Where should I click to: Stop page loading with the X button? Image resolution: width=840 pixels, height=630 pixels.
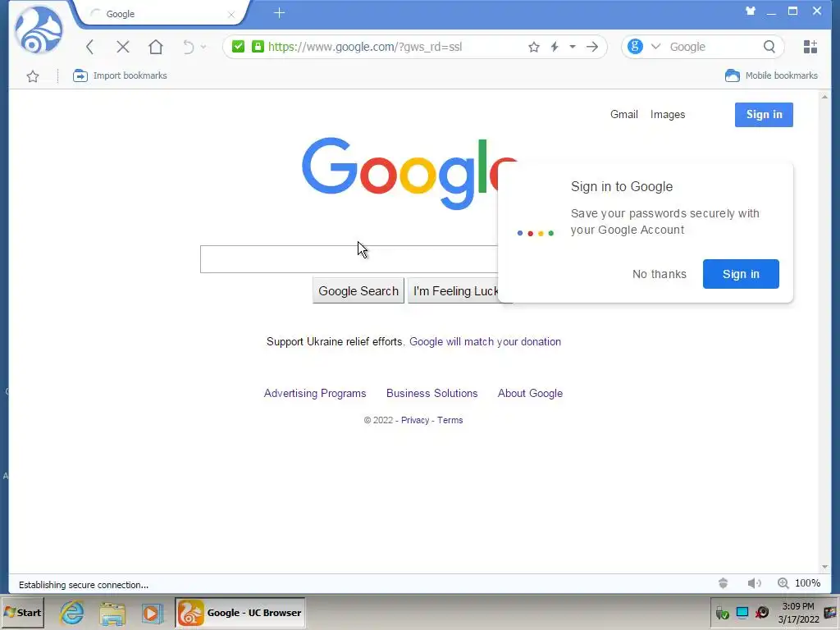coord(123,47)
